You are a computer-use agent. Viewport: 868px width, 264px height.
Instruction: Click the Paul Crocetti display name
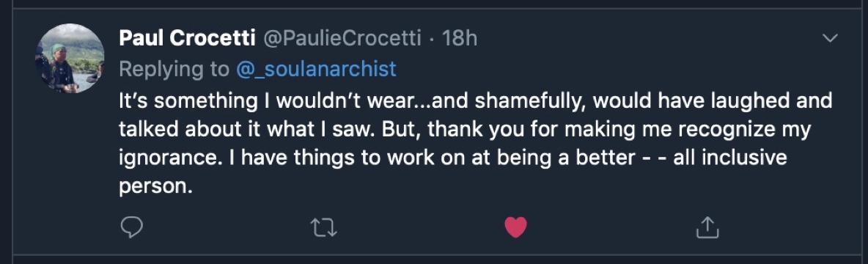click(187, 38)
